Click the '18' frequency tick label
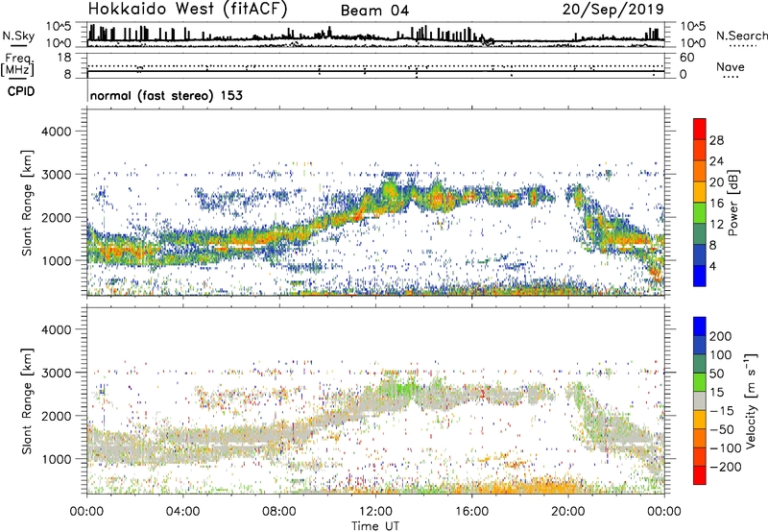 (x=64, y=58)
